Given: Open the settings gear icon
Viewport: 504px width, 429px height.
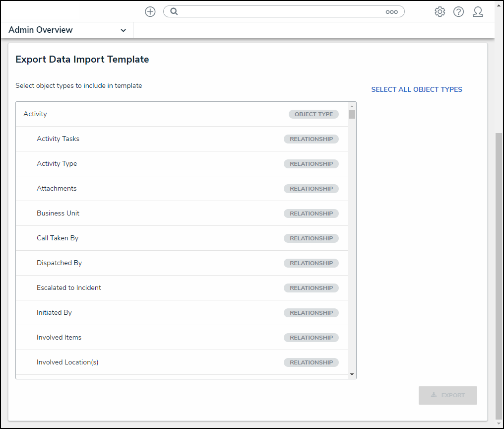Looking at the screenshot, I should [x=440, y=11].
